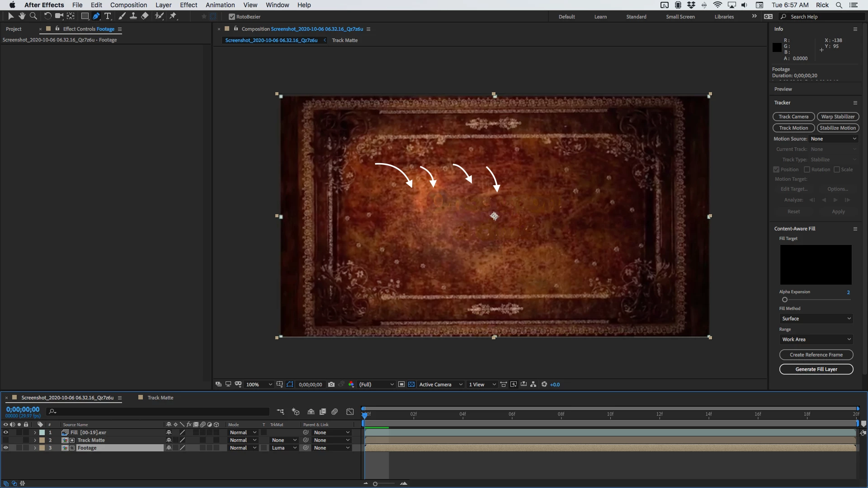Select the Roto Brush tool
Screen dimensions: 868x488
tap(159, 16)
